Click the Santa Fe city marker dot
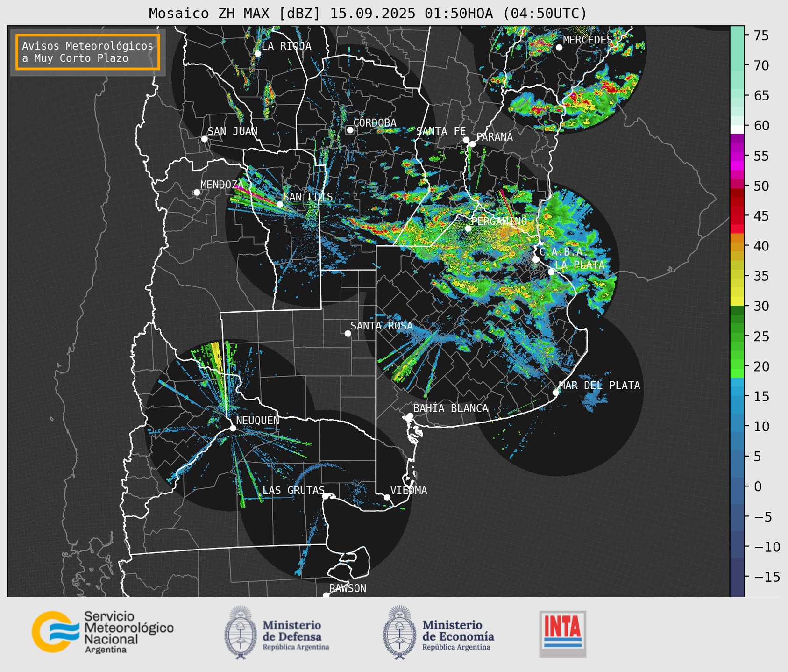Image resolution: width=788 pixels, height=672 pixels. pyautogui.click(x=466, y=140)
